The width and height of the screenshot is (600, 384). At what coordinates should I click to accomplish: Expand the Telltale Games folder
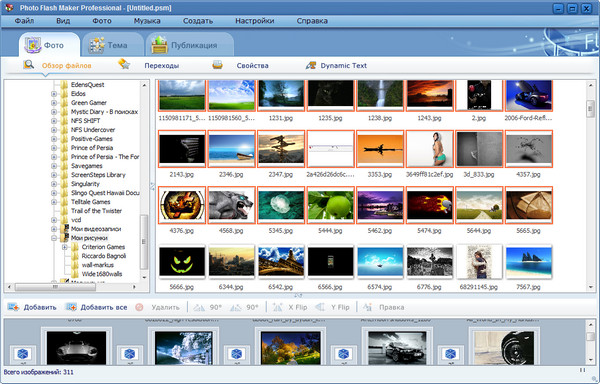click(54, 202)
